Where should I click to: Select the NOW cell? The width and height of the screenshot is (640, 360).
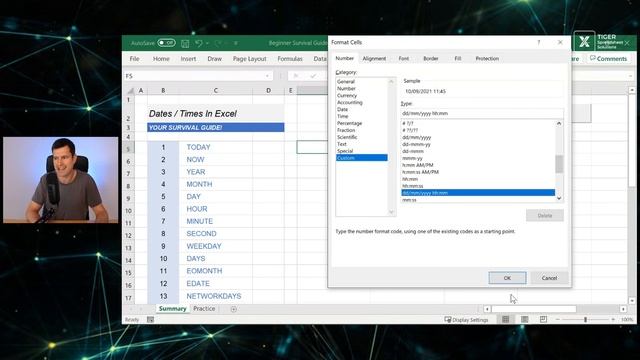pyautogui.click(x=216, y=160)
